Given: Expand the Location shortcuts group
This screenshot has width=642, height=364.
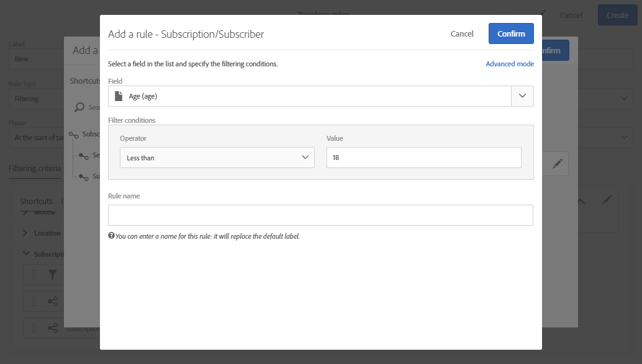Looking at the screenshot, I should [x=25, y=233].
